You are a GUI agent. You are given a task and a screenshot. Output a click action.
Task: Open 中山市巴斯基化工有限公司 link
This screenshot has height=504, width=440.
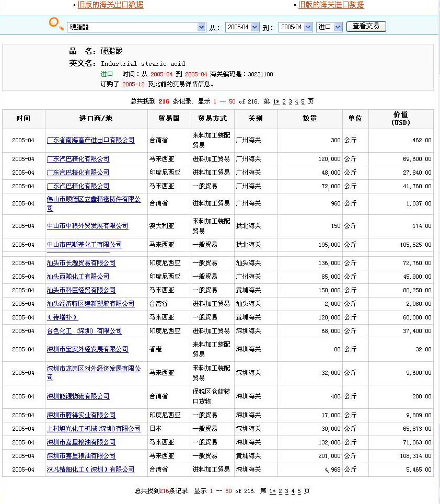85,245
